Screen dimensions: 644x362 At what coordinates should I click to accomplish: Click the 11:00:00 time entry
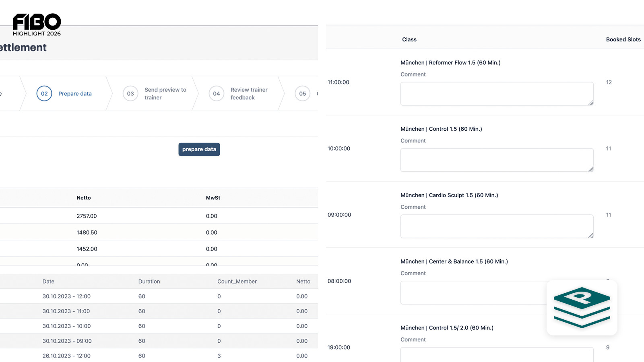point(339,82)
